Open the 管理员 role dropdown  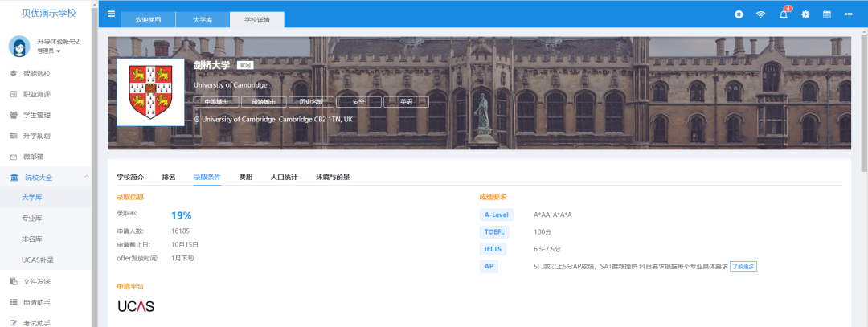point(50,51)
